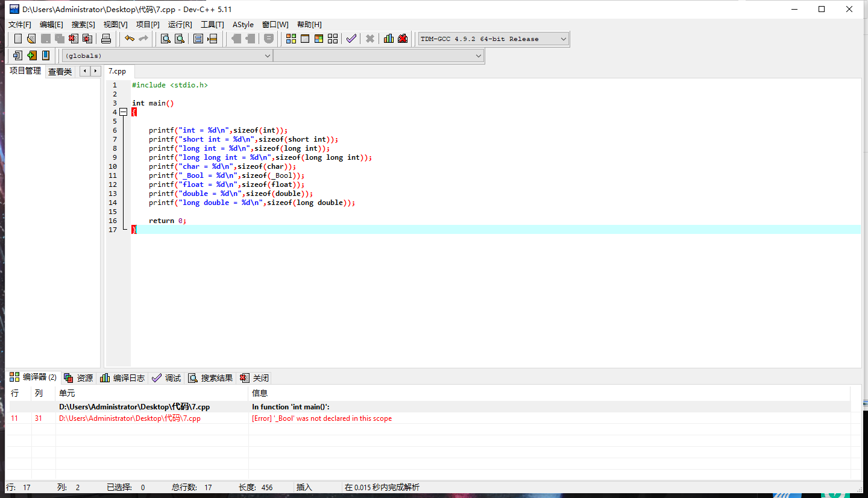Select the 7.cpp editor tab

118,71
